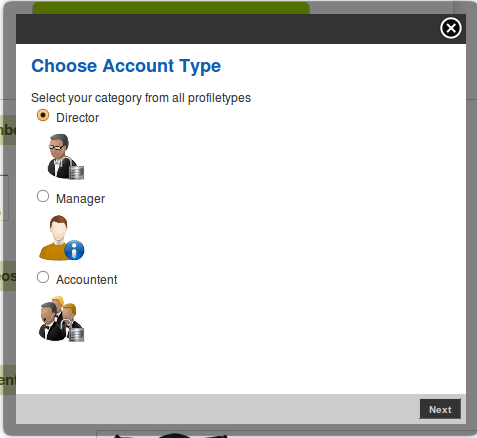Click the Director avatar with glasses
Viewport: 477px width, 438px height.
(x=65, y=156)
